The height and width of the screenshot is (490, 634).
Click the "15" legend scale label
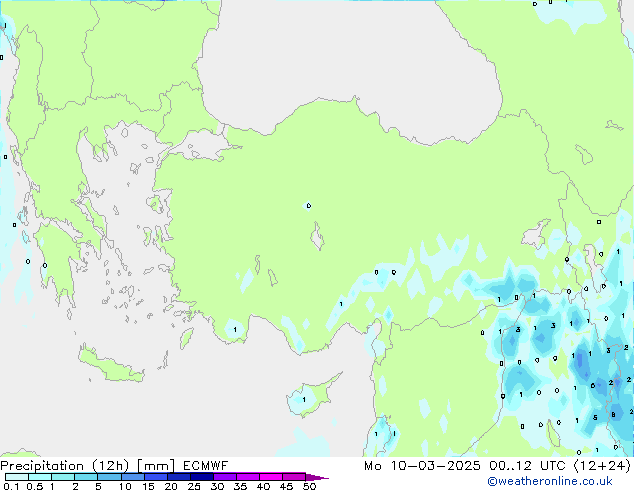point(148,486)
